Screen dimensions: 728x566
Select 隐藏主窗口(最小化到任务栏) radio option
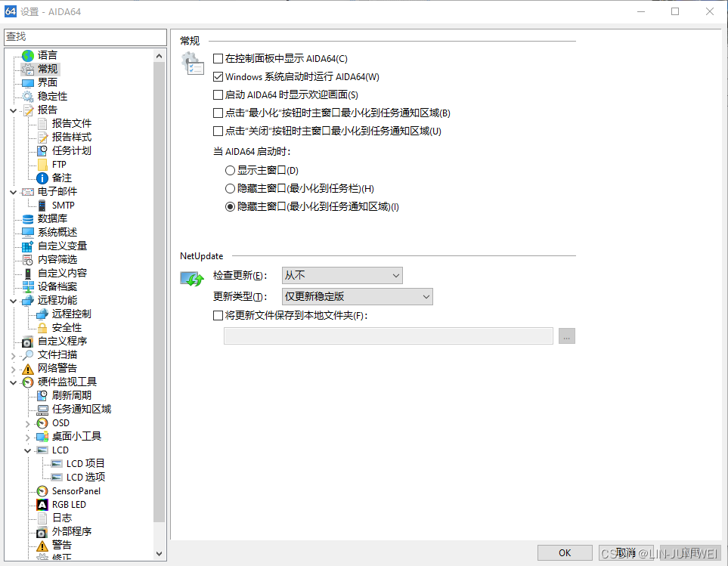pyautogui.click(x=230, y=189)
